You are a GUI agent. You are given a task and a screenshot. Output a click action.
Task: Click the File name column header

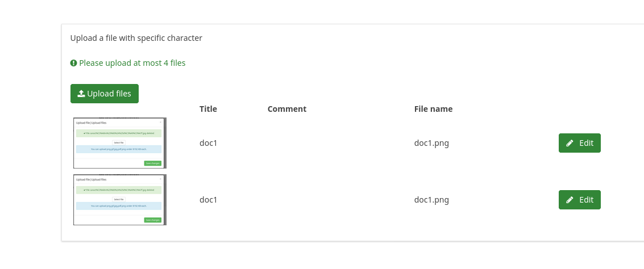tap(433, 109)
